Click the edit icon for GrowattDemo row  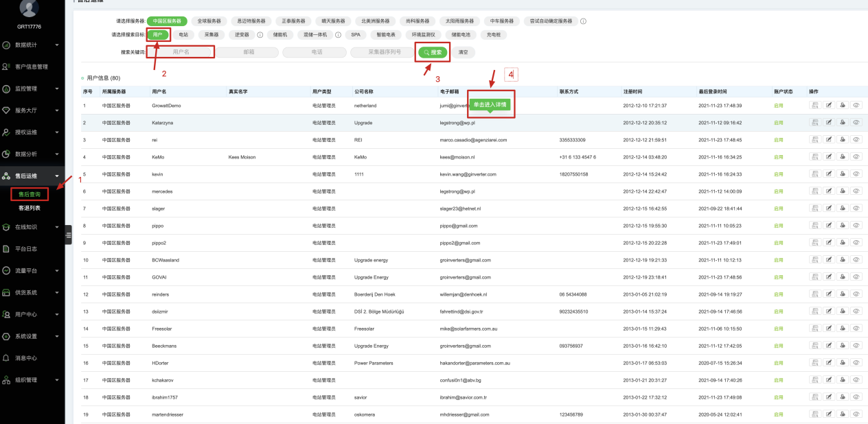[829, 106]
